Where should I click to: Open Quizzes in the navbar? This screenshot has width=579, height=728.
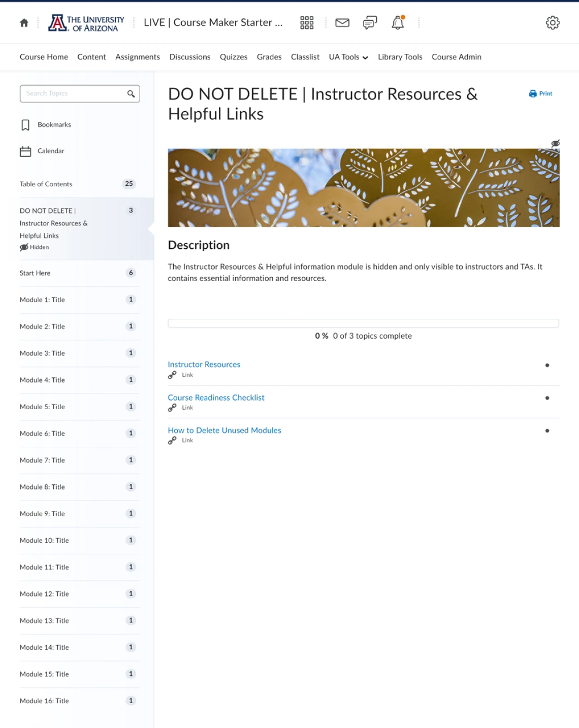234,57
